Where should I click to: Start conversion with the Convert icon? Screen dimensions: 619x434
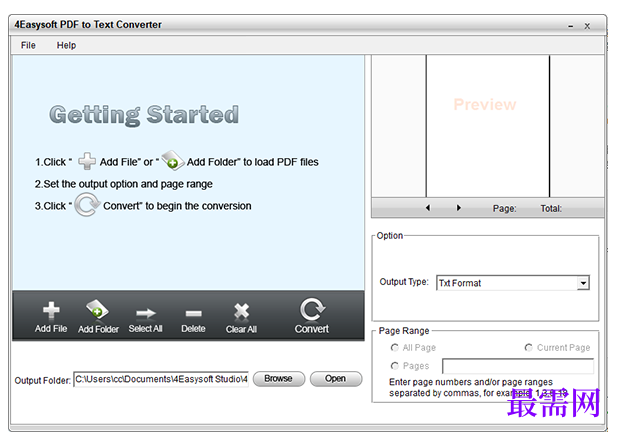tap(312, 309)
